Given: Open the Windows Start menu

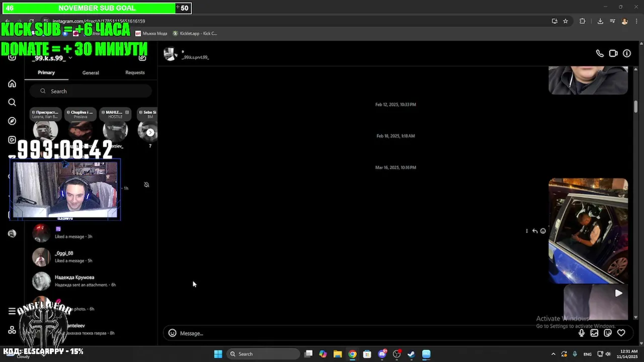Looking at the screenshot, I should click(x=218, y=354).
